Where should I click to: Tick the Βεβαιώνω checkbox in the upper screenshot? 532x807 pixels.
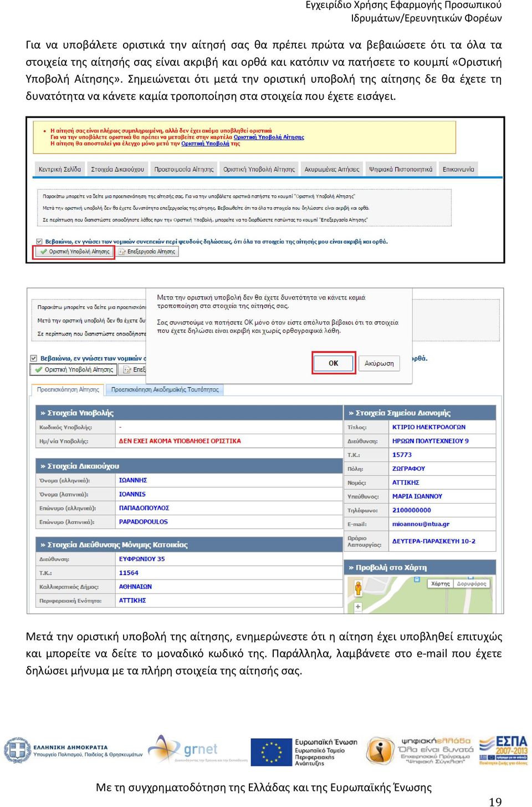pyautogui.click(x=39, y=242)
